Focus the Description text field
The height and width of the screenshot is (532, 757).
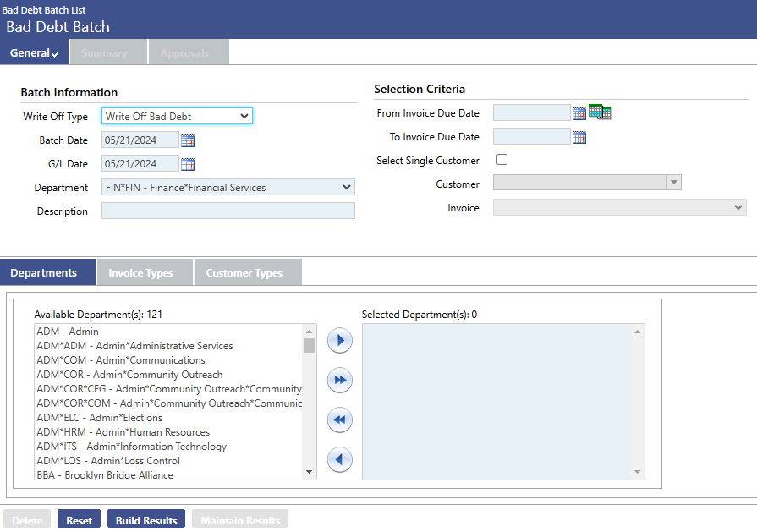point(228,211)
